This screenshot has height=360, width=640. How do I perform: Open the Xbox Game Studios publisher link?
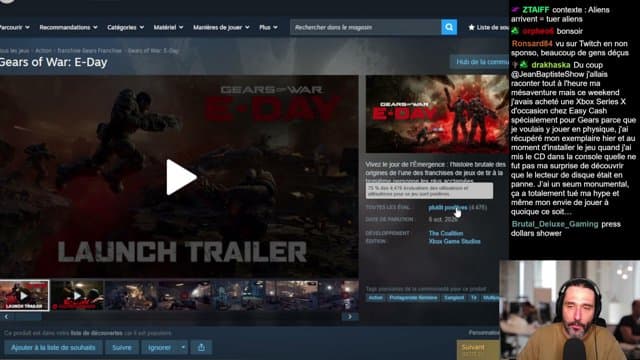[x=454, y=241]
